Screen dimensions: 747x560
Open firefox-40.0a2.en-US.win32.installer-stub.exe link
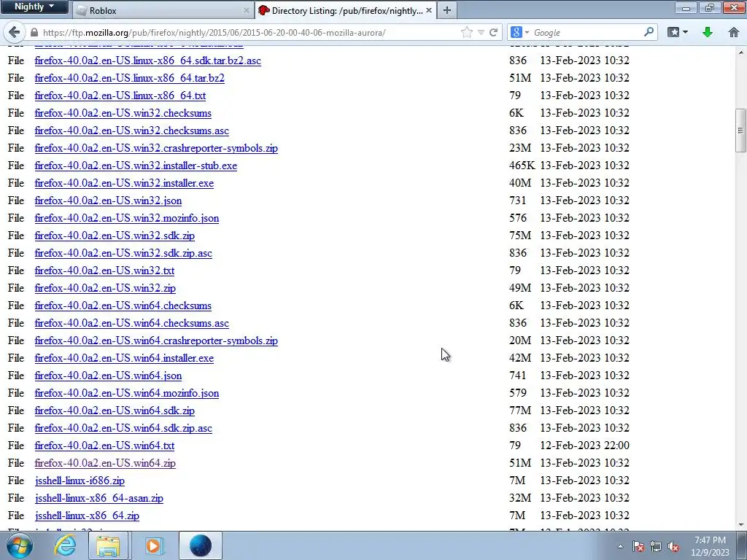(x=136, y=166)
